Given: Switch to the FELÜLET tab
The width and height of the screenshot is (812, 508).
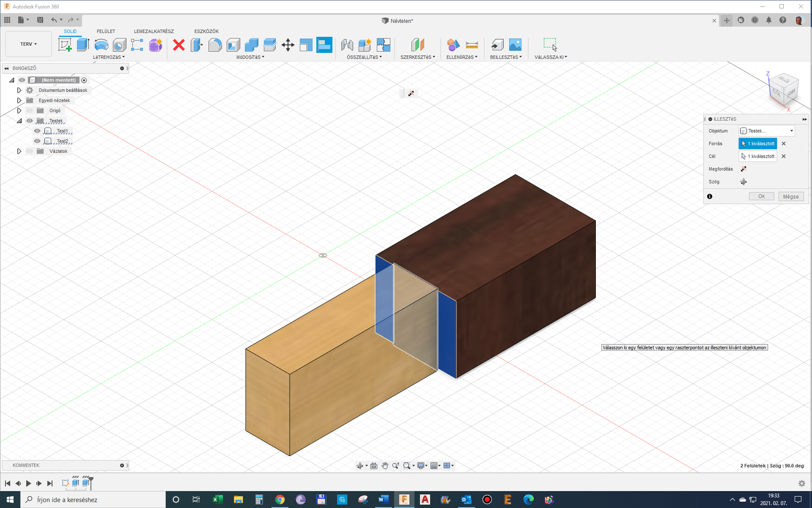Looking at the screenshot, I should (106, 32).
